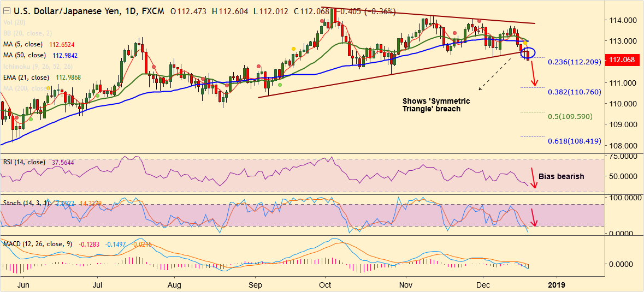Select the 0.618(108.419) Fibonacci level label

tap(574, 141)
